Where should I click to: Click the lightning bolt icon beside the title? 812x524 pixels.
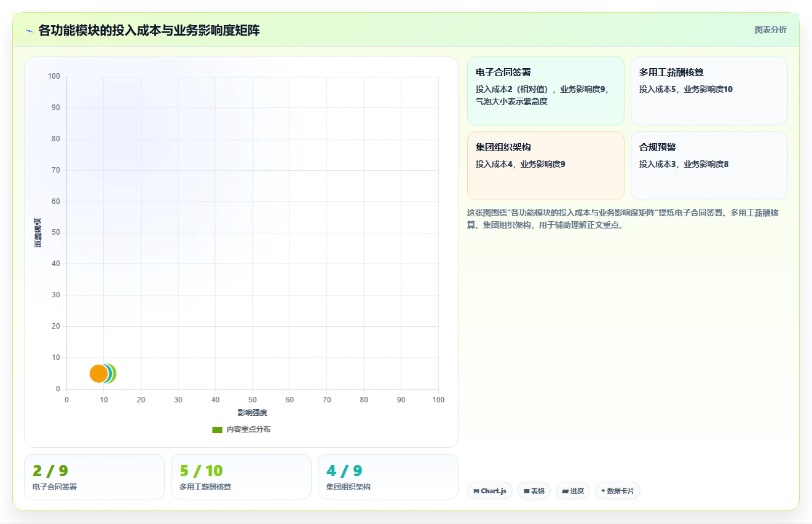[x=29, y=30]
